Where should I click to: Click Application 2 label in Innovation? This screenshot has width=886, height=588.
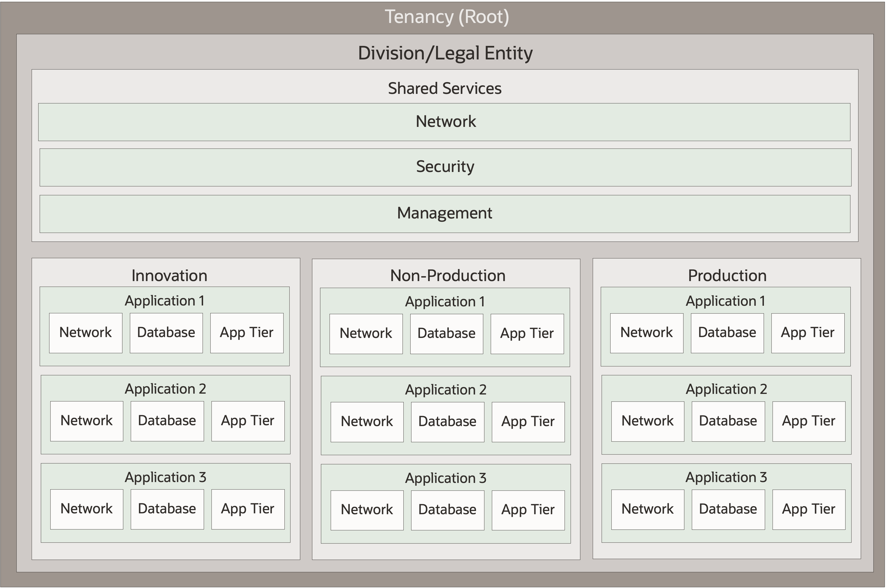coord(165,389)
